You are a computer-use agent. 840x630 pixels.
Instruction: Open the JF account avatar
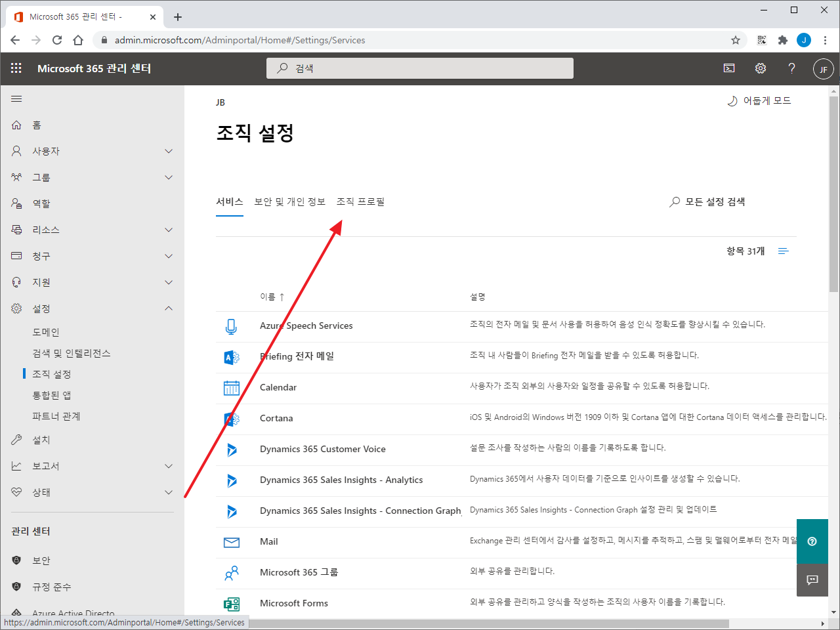tap(824, 69)
